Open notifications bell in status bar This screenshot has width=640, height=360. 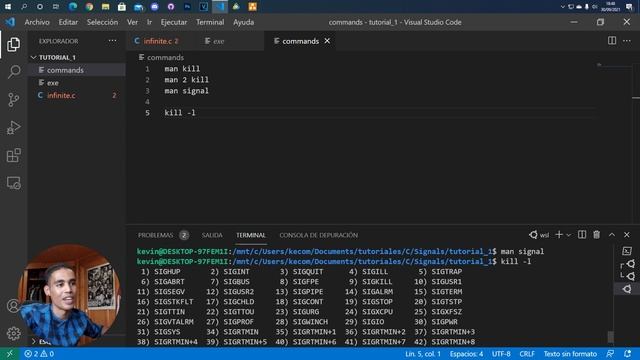click(x=627, y=354)
